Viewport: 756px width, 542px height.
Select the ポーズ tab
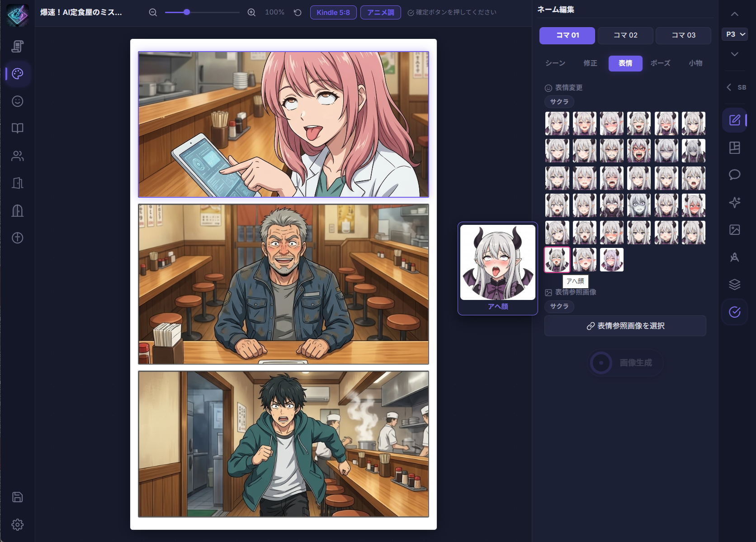coord(660,63)
